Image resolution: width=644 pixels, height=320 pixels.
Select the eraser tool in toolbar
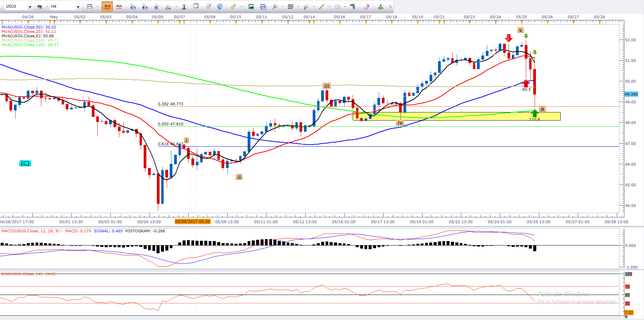(x=367, y=6)
